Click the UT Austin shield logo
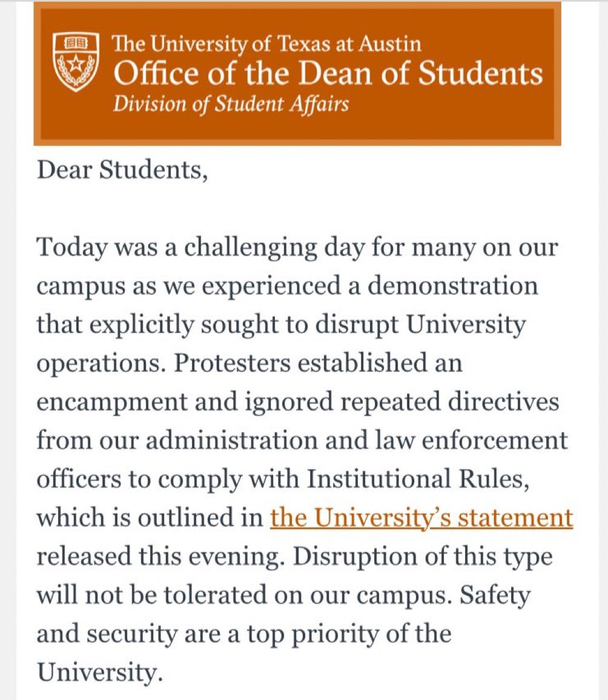Viewport: 608px width, 700px height. (x=76, y=62)
